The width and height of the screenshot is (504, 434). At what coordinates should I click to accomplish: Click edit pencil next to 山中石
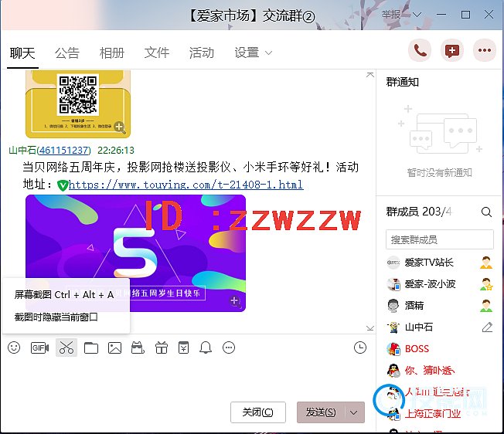click(x=487, y=327)
